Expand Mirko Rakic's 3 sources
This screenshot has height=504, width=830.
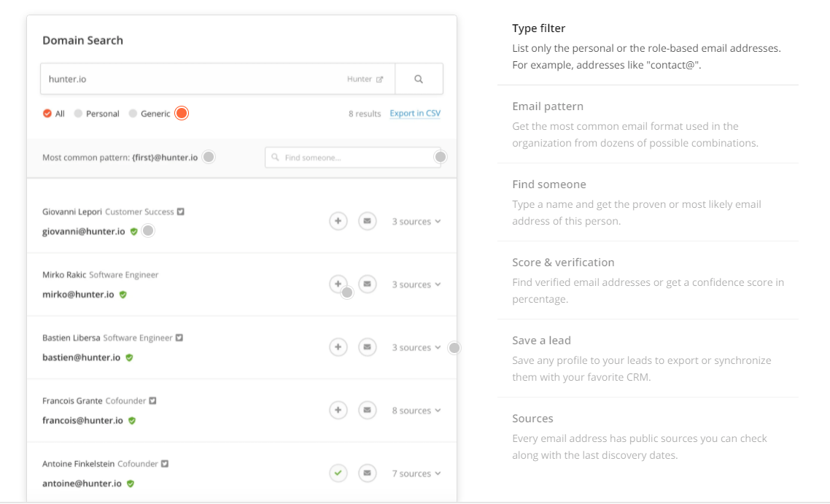coord(416,284)
